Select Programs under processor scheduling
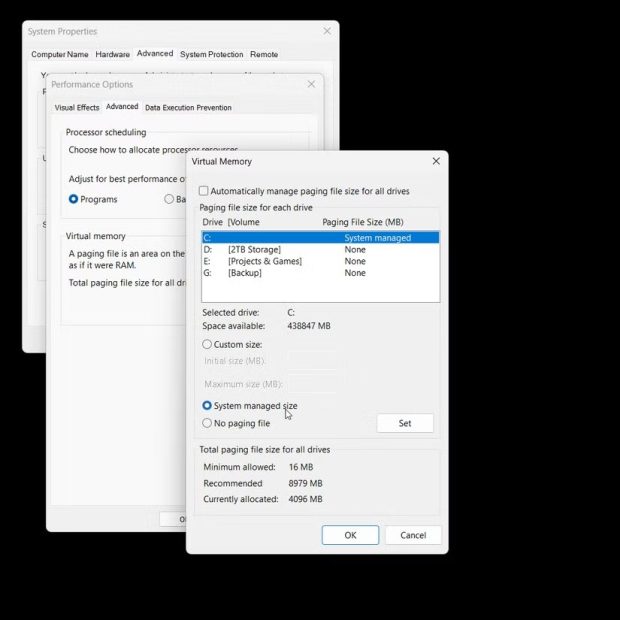This screenshot has width=620, height=620. 74,199
